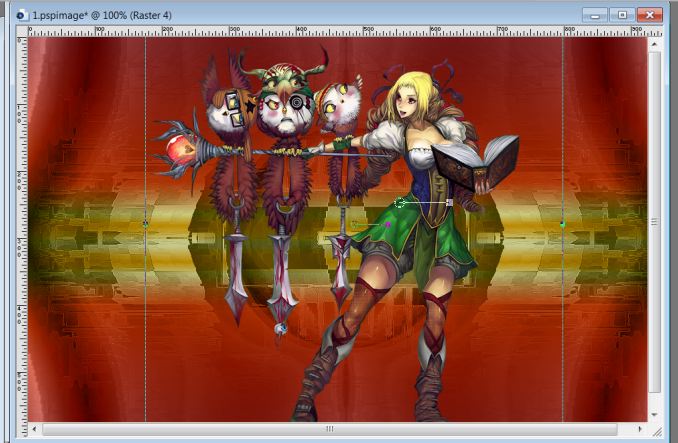Click the horizontal scrollbar left arrow
The width and height of the screenshot is (678, 443).
pyautogui.click(x=35, y=429)
